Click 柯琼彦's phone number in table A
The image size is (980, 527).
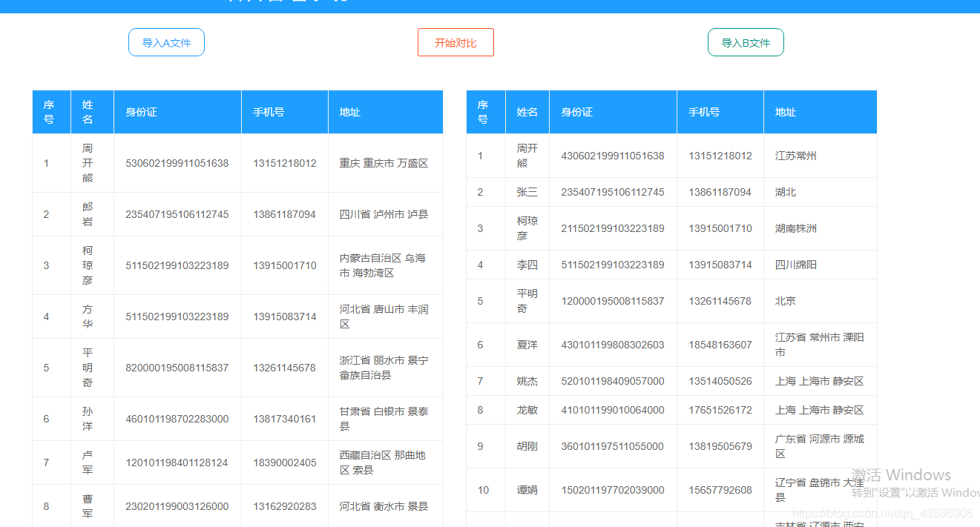(284, 265)
